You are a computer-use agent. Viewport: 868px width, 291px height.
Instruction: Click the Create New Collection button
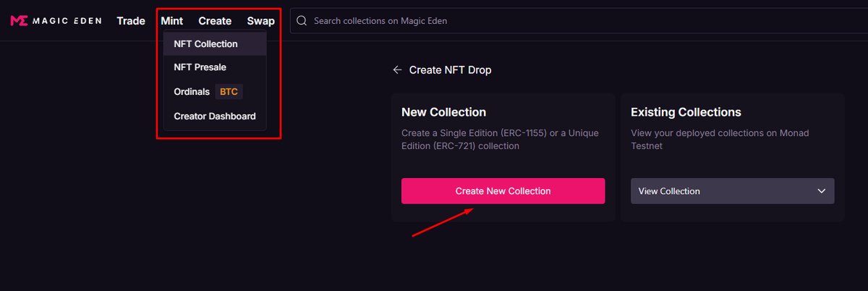coord(503,191)
